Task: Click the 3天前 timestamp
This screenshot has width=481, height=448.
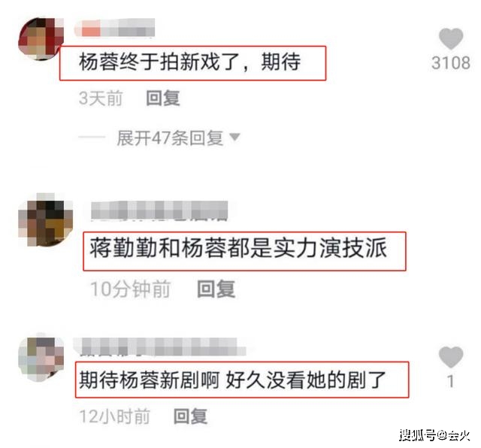Action: point(101,98)
